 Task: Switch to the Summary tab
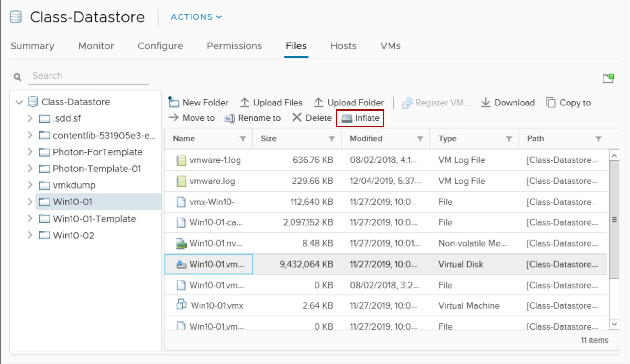32,46
